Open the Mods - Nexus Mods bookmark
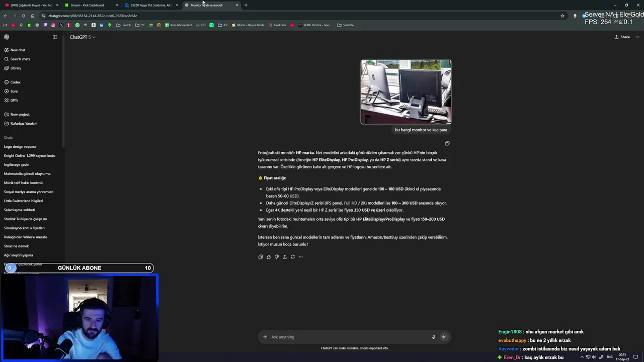Image resolution: width=644 pixels, height=362 pixels. [248, 25]
